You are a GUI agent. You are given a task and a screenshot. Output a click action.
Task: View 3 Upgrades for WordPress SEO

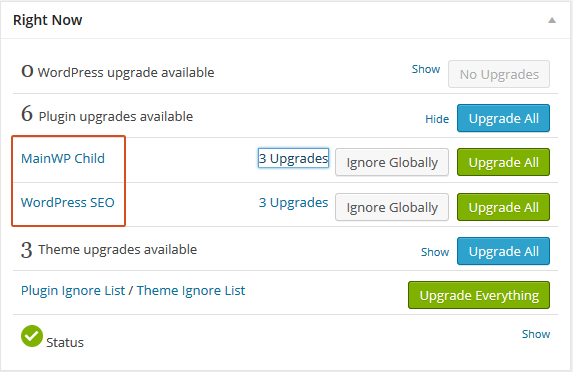[x=293, y=202]
